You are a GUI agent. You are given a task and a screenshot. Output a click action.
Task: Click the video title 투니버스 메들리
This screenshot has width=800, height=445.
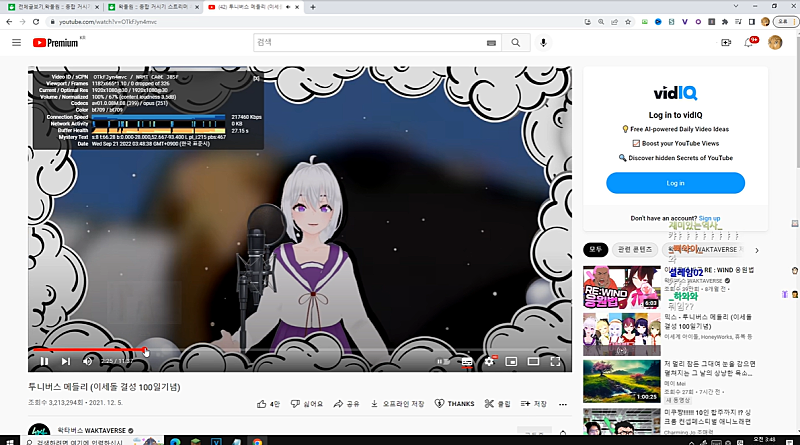point(104,387)
